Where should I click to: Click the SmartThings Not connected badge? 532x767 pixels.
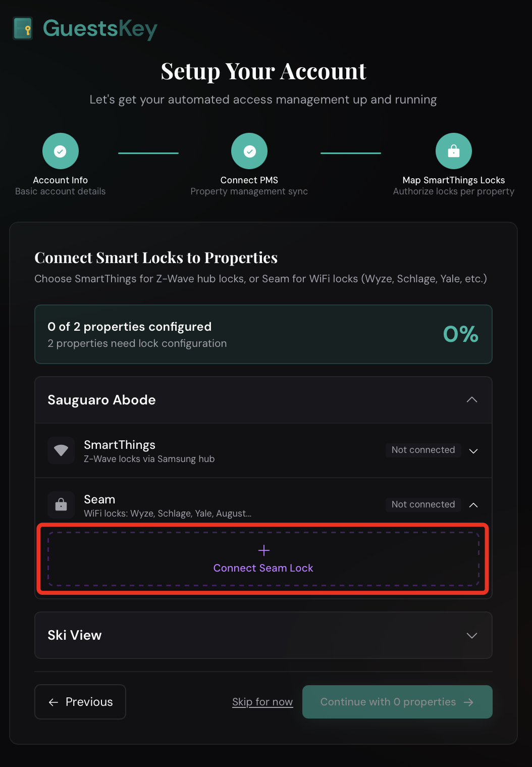click(423, 450)
